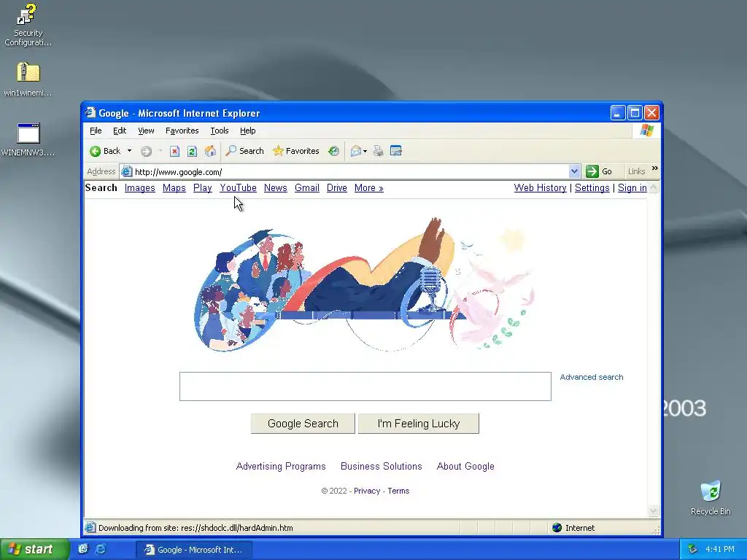The height and width of the screenshot is (560, 747).
Task: Click the Windows flag throbber icon
Action: tap(646, 131)
